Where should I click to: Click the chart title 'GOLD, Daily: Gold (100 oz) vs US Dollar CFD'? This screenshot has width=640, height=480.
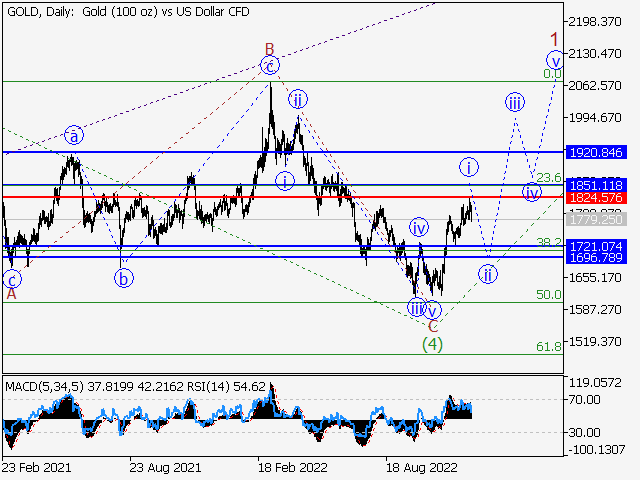point(128,12)
